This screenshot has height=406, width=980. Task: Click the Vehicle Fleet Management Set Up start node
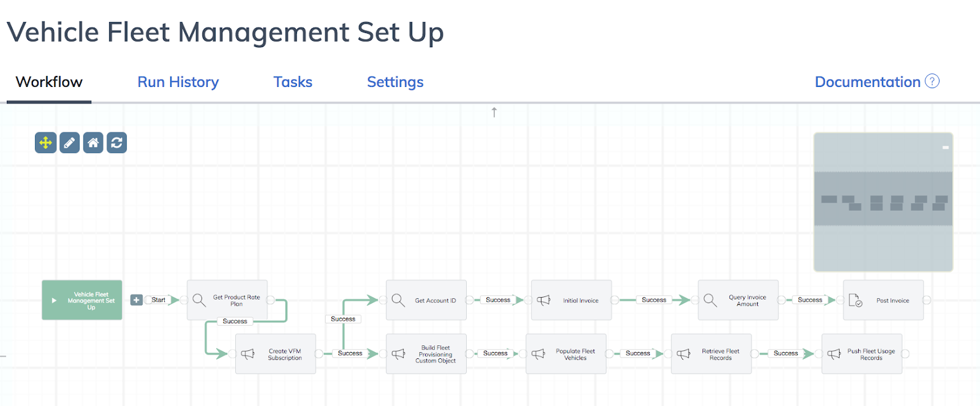(82, 300)
